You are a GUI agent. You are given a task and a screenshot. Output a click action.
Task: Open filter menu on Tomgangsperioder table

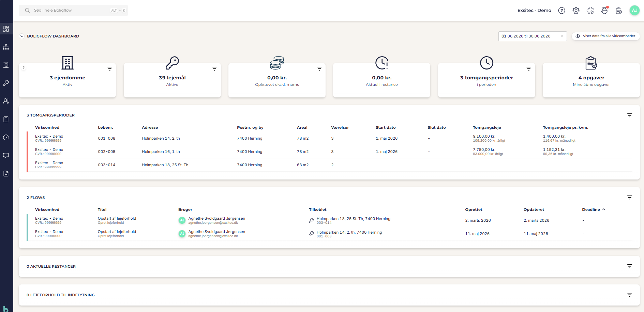pos(630,115)
